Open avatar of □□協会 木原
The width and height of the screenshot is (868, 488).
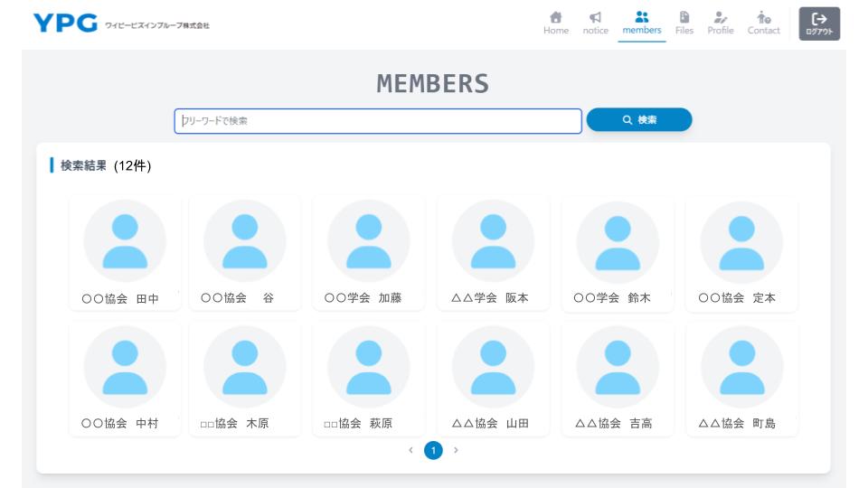tap(245, 367)
